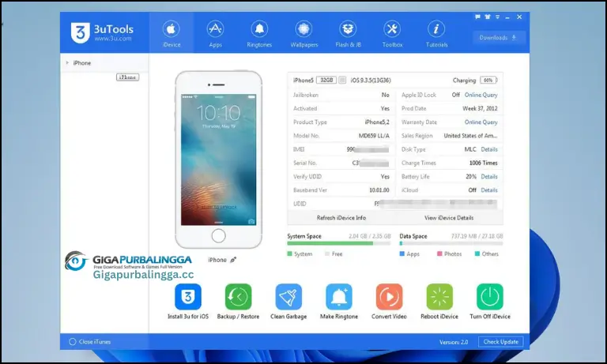Open the skin shirt icon in title bar
Image resolution: width=607 pixels, height=364 pixels.
(488, 17)
